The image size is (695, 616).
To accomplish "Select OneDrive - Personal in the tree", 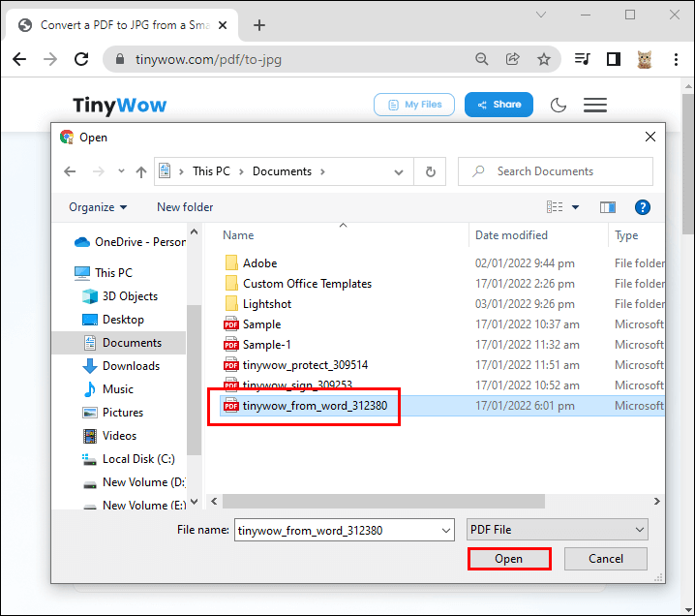I will 130,242.
